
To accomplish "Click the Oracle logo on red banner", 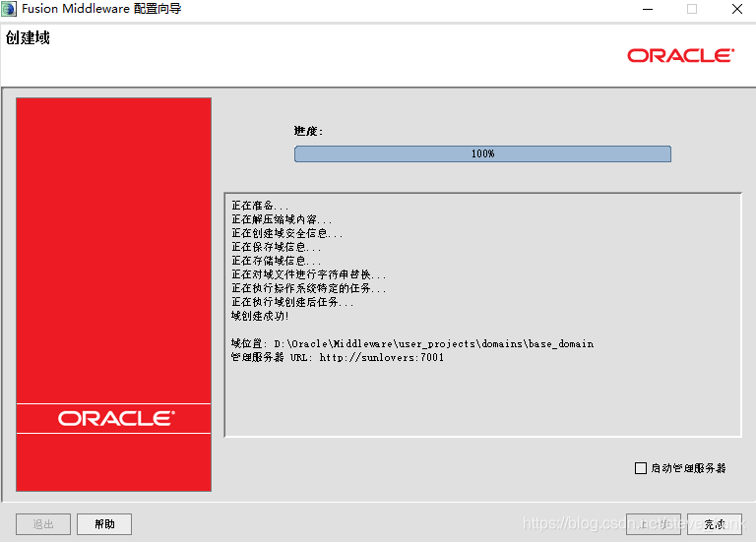I will click(x=116, y=418).
